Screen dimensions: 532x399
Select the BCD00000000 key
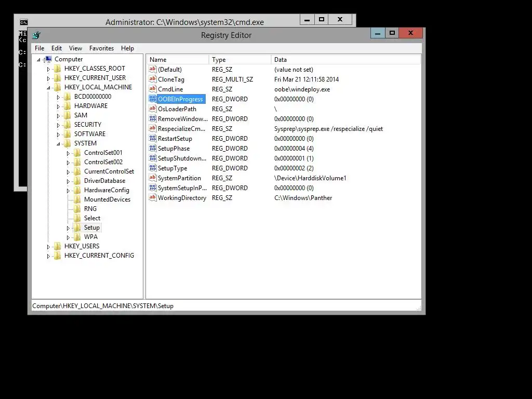[92, 96]
